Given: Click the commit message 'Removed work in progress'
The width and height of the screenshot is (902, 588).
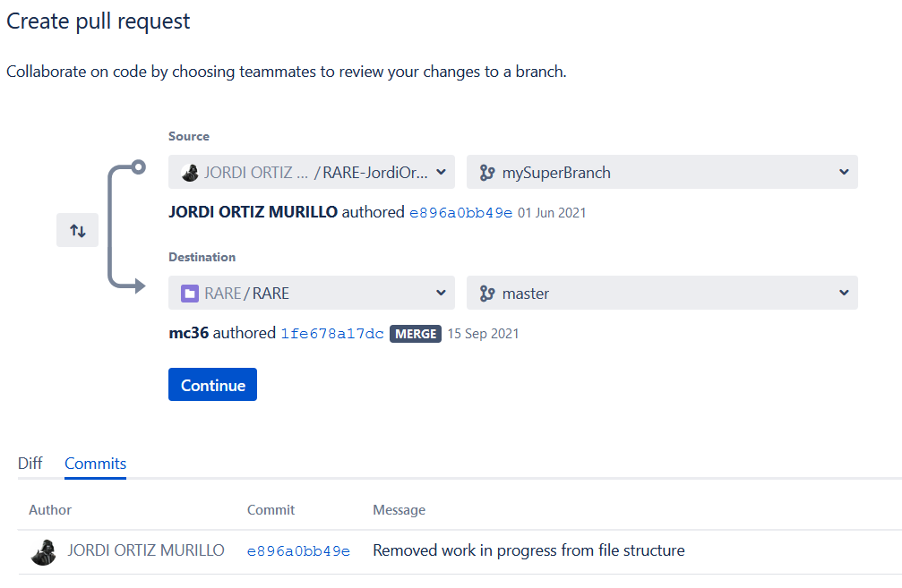Looking at the screenshot, I should pyautogui.click(x=528, y=550).
